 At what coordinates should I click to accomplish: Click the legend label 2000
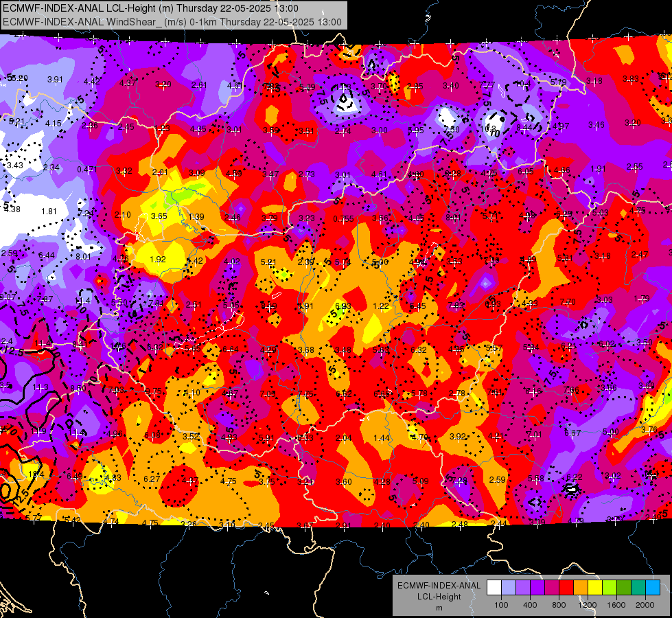[x=645, y=605]
